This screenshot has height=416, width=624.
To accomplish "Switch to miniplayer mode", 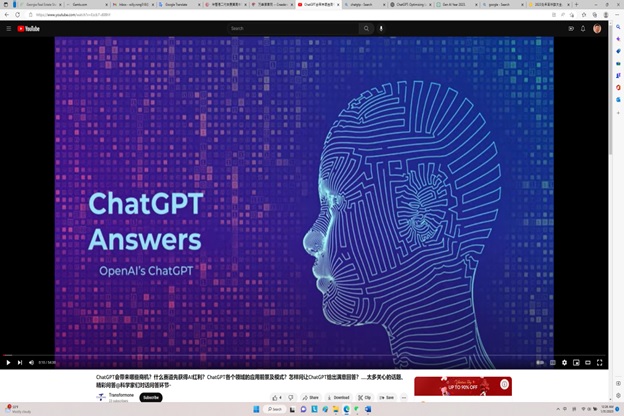I will click(x=576, y=363).
